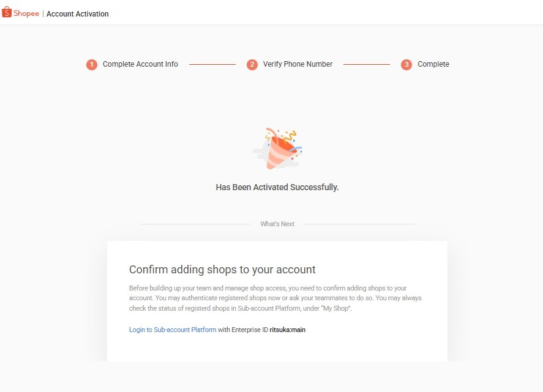Click the paragraph about authenticating registered shops
The height and width of the screenshot is (392, 543).
(x=275, y=298)
